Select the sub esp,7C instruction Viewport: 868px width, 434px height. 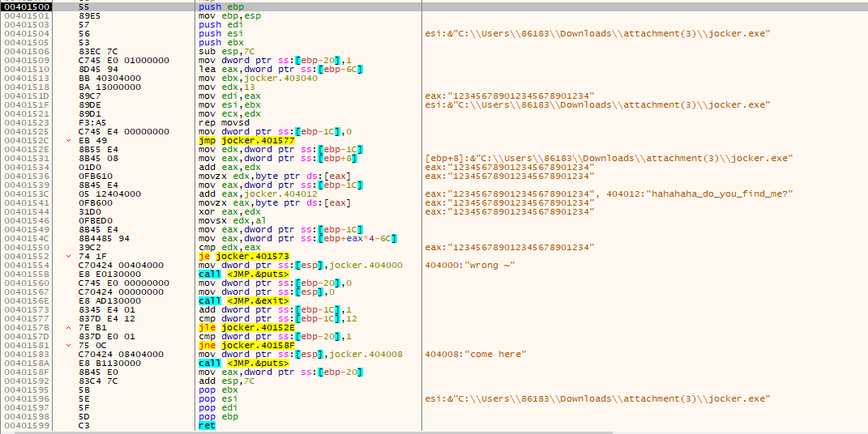(221, 51)
